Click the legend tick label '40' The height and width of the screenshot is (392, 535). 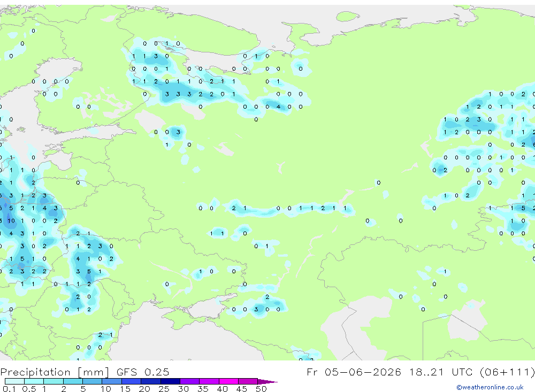coord(222,389)
